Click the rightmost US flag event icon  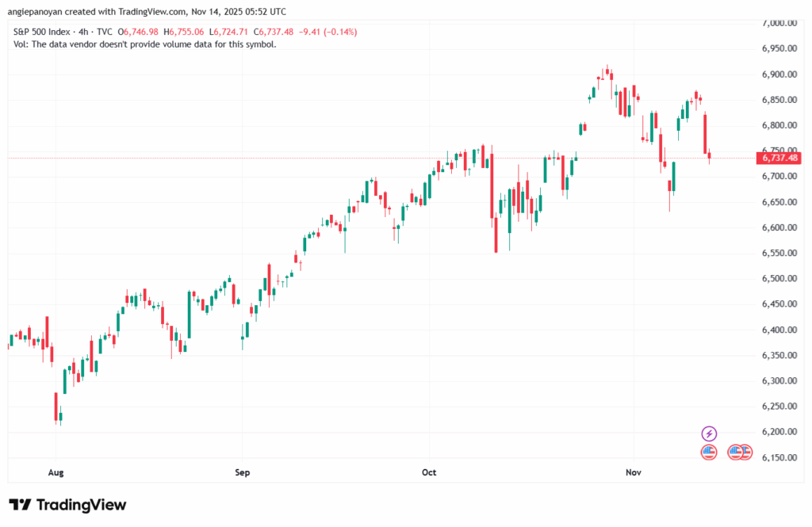click(x=745, y=453)
